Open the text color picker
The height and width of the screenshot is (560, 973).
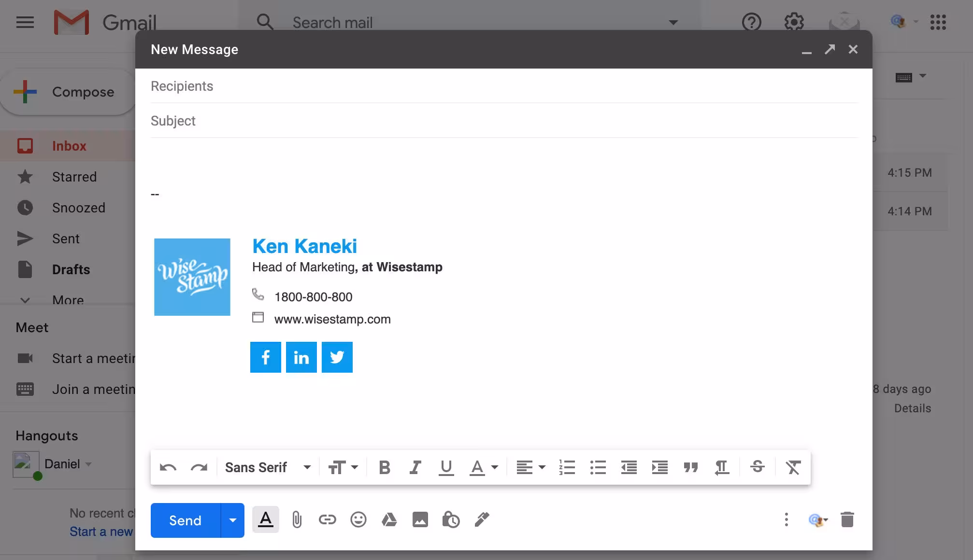click(484, 467)
